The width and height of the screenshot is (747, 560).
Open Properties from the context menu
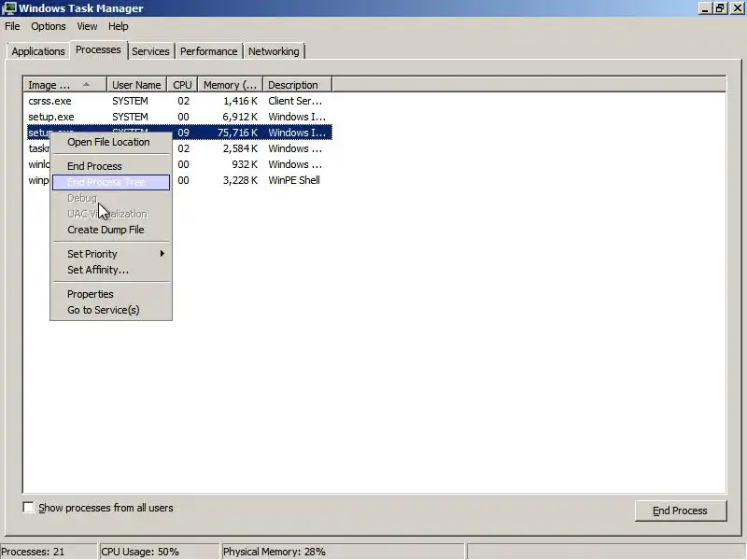[111, 294]
